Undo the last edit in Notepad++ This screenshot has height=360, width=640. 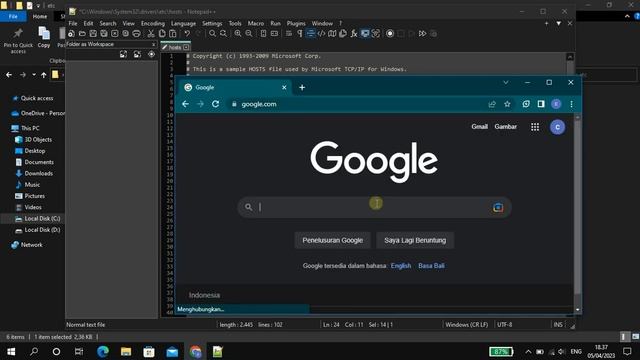click(187, 33)
